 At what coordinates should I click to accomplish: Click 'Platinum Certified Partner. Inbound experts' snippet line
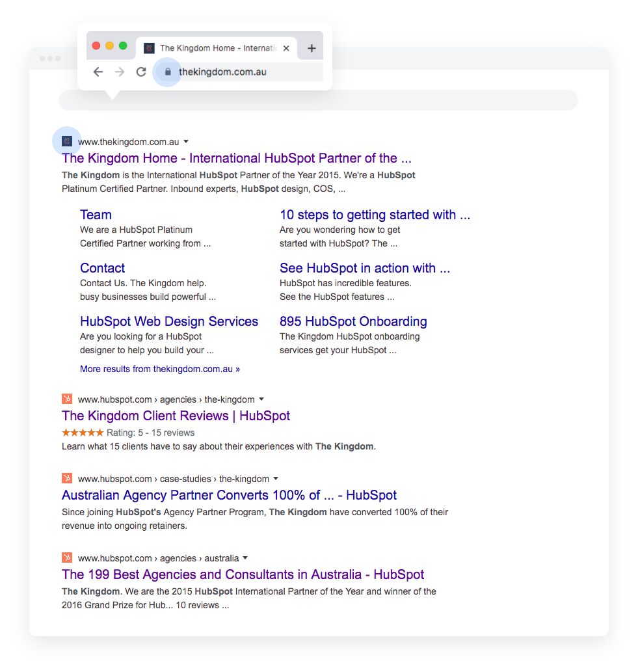(204, 189)
